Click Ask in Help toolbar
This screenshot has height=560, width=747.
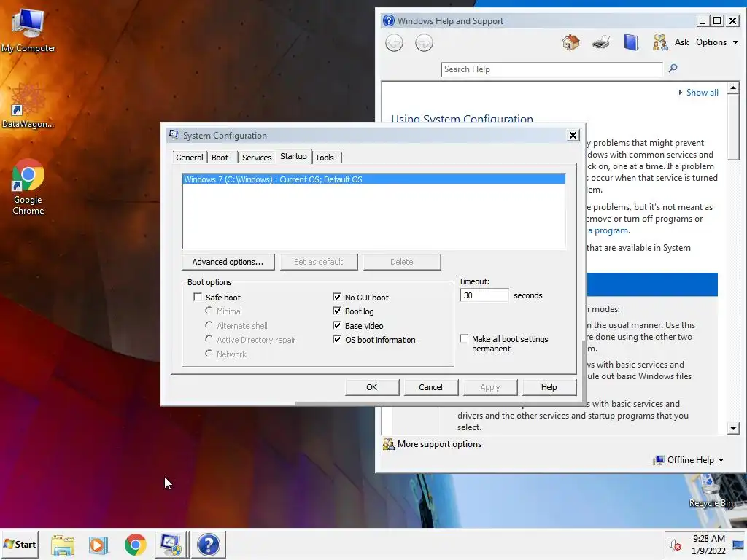[682, 42]
